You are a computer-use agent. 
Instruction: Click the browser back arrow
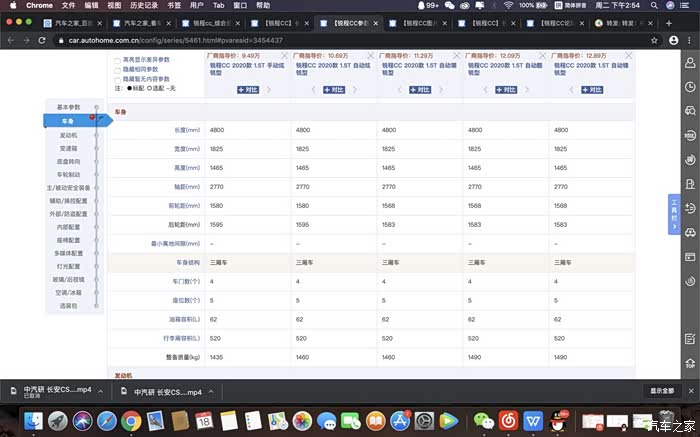coord(10,40)
